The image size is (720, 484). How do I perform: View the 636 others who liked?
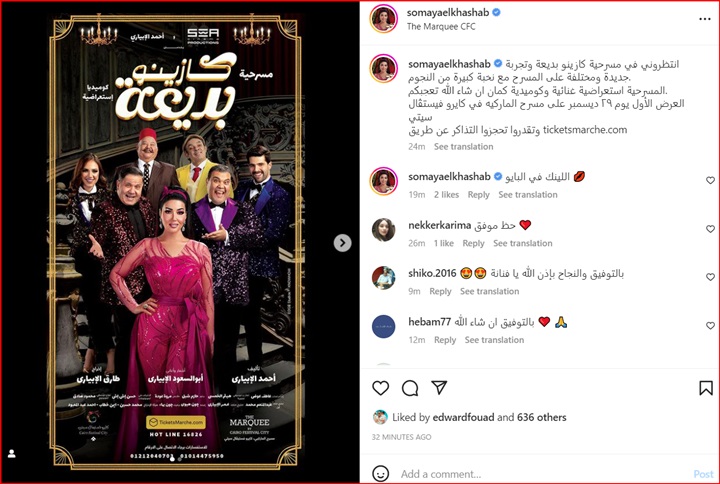click(x=541, y=417)
